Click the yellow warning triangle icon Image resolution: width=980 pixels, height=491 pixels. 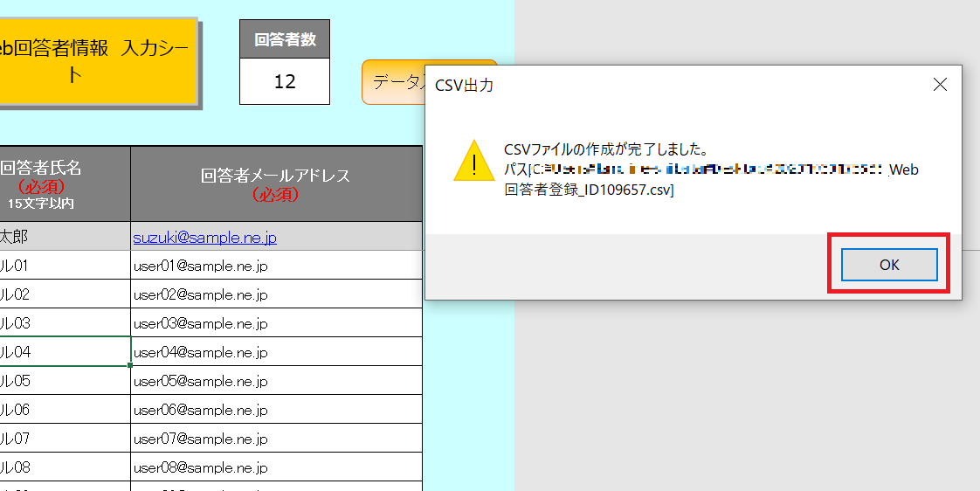(473, 161)
